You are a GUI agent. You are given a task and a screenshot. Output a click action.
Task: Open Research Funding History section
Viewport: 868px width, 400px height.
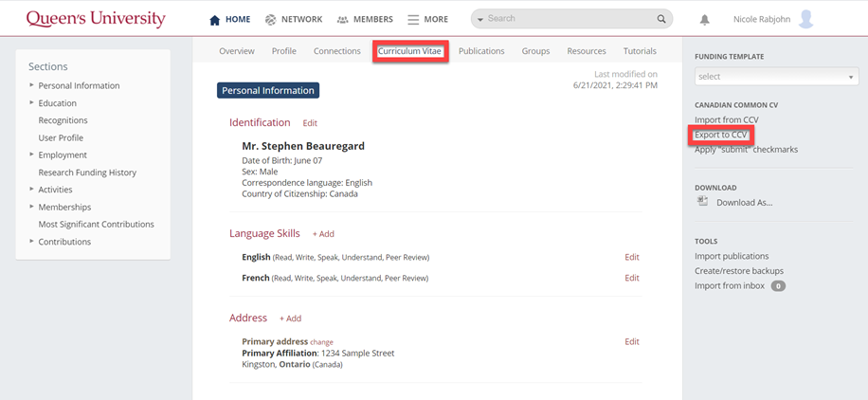point(87,173)
